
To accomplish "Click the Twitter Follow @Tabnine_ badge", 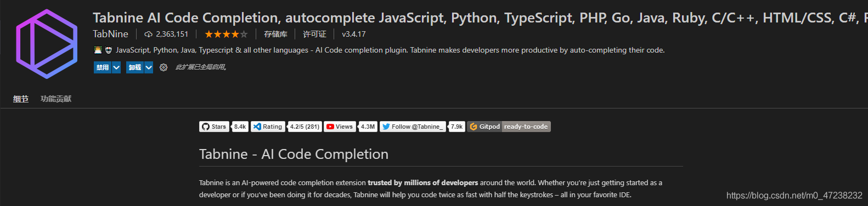I will pos(413,127).
